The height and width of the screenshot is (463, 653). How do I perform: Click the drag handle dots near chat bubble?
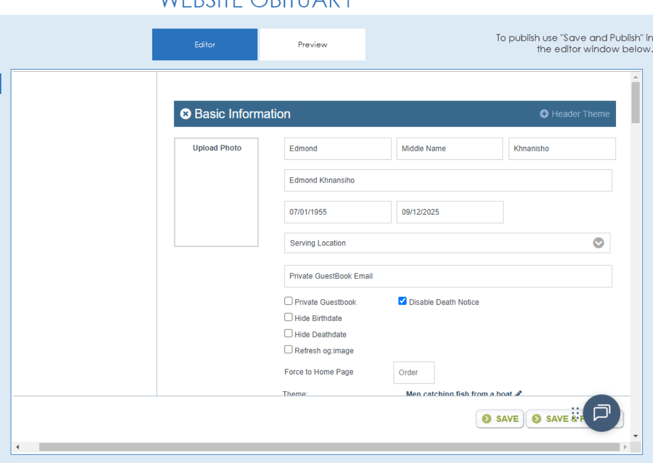pos(576,412)
